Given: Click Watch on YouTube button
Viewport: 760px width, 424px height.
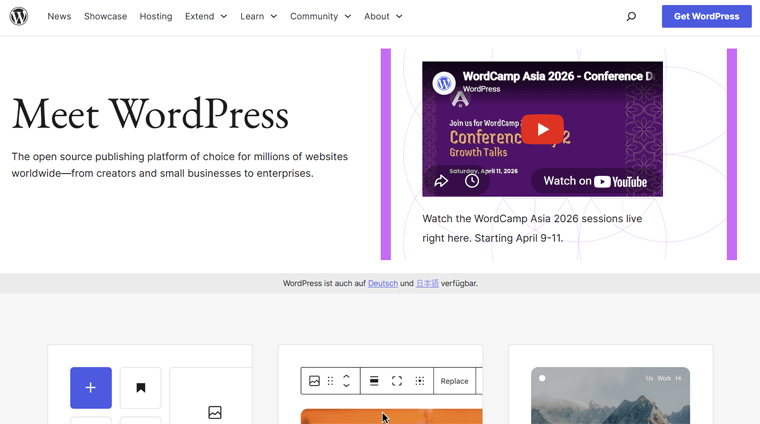Looking at the screenshot, I should 596,182.
